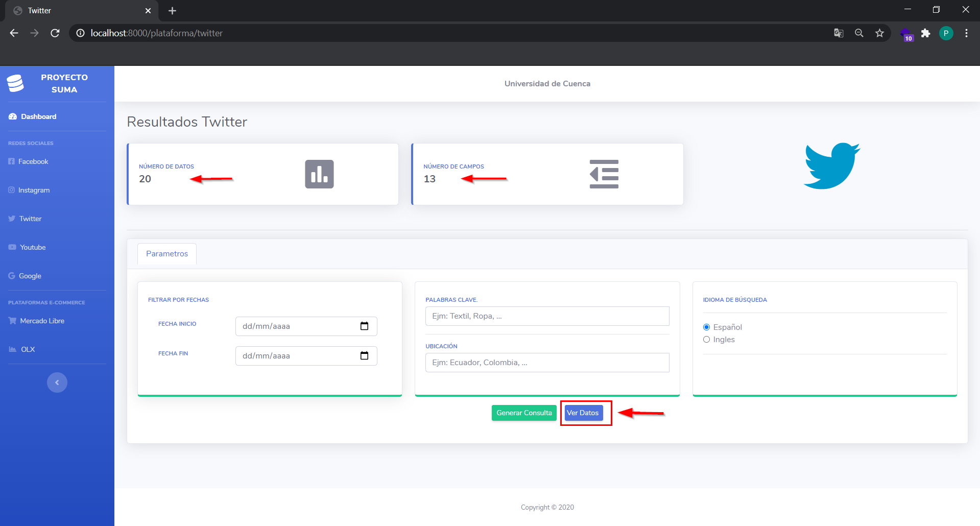Image resolution: width=980 pixels, height=526 pixels.
Task: Click the shopping cart icon beside Mercado Libre
Action: coord(12,321)
